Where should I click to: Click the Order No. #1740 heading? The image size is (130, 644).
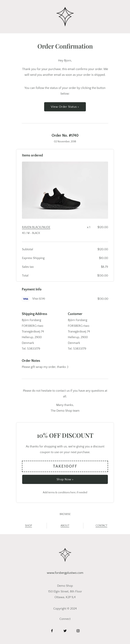[65, 136]
